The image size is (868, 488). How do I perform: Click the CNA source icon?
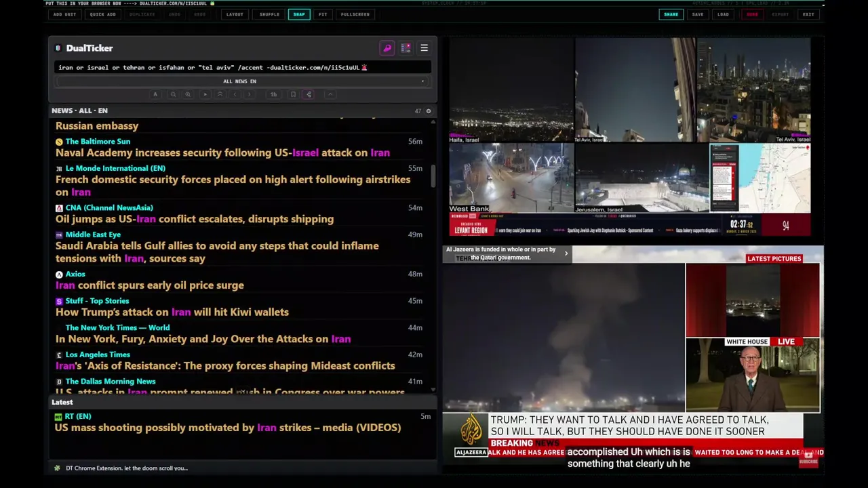pos(59,208)
